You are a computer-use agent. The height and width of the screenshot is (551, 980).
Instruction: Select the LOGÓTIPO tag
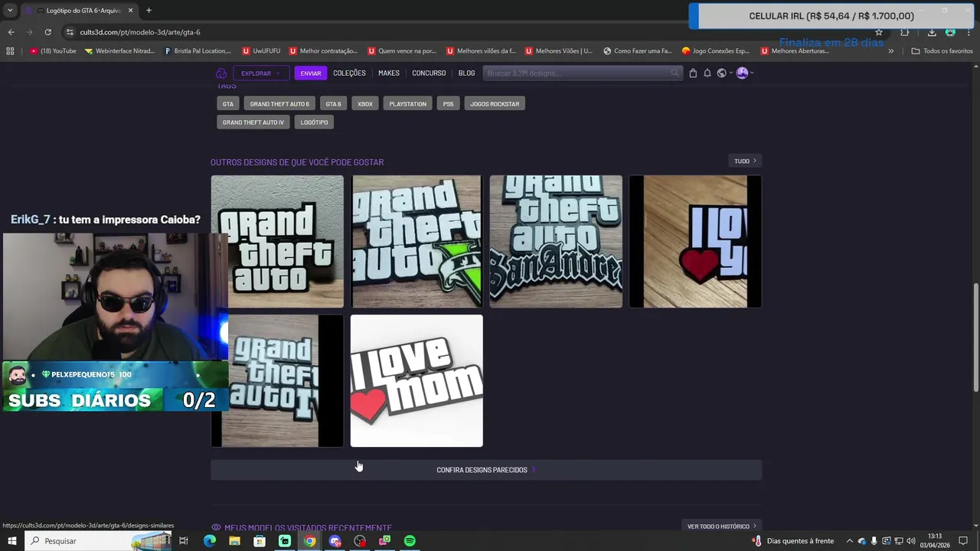314,122
